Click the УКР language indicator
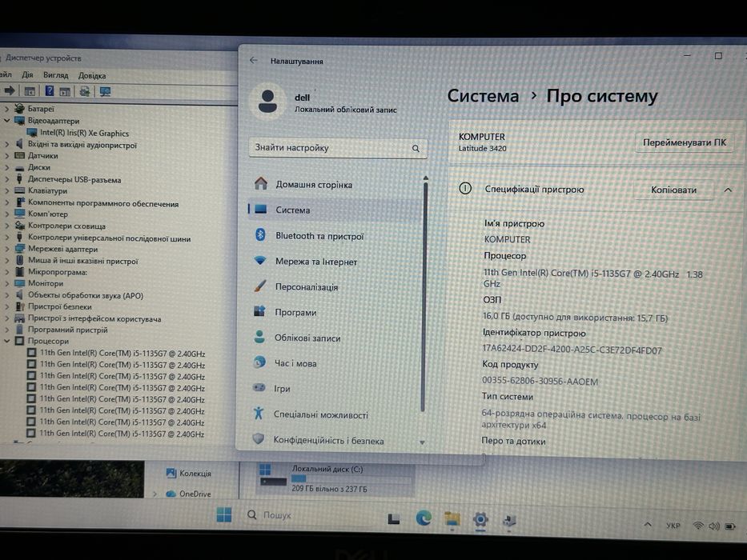 (673, 526)
